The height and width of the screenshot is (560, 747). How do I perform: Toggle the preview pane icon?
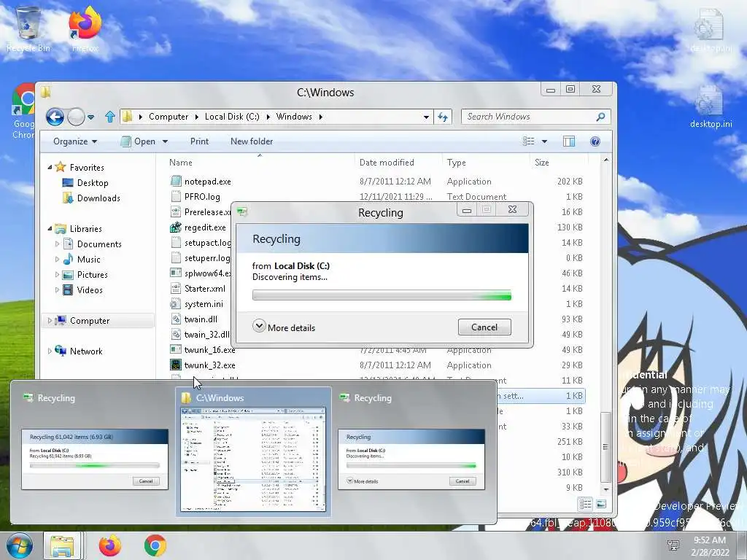[x=569, y=141]
